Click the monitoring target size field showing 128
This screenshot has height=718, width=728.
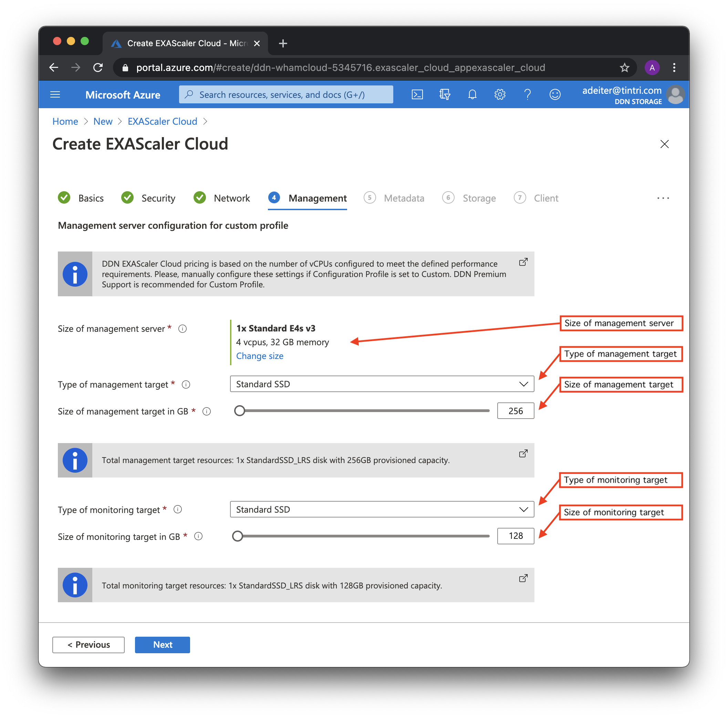click(515, 536)
